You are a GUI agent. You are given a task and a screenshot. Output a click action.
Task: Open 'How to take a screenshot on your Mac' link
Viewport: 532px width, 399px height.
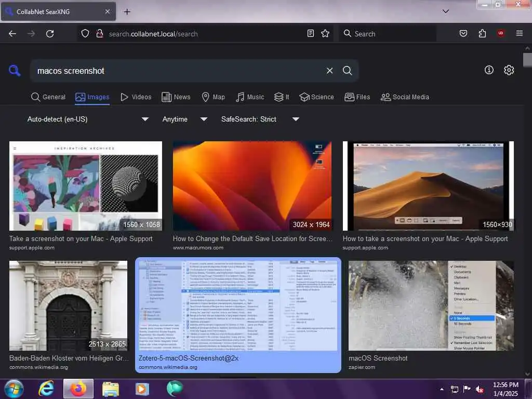click(425, 238)
